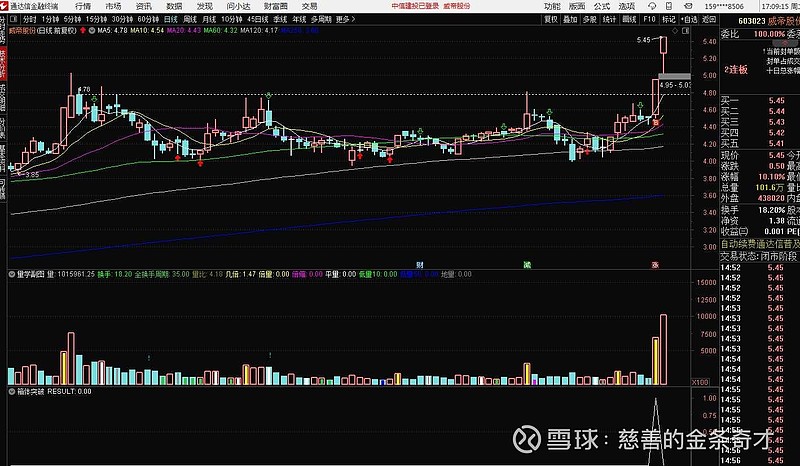The height and width of the screenshot is (466, 800).
Task: Open the 问小达 menu
Action: (x=238, y=6)
